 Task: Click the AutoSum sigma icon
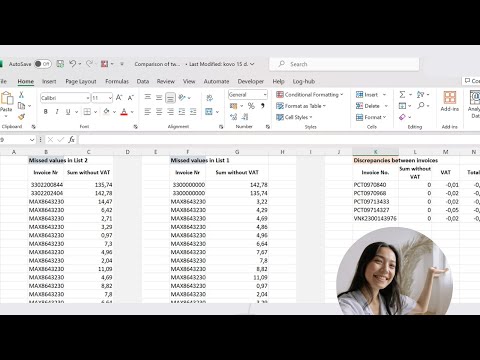click(x=402, y=95)
